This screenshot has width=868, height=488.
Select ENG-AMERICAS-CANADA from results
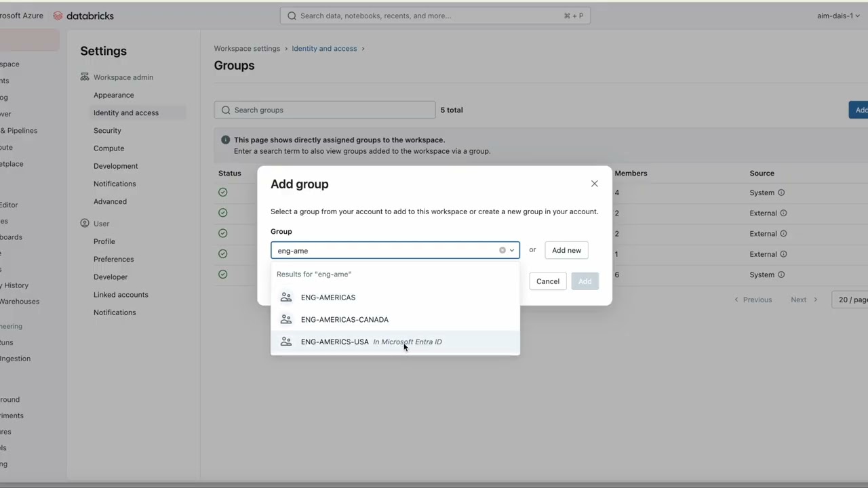(x=344, y=319)
